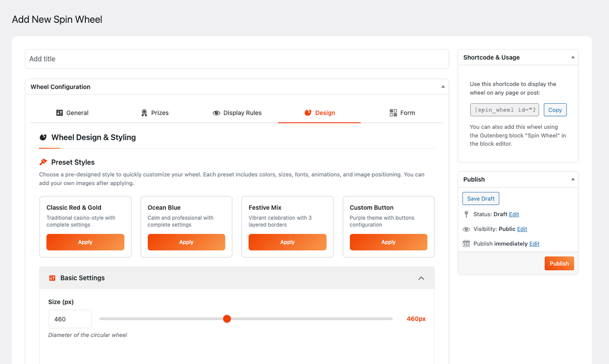Click the eye icon on Display Rules tab
Viewport: 609px width, 364px height.
[x=216, y=112]
